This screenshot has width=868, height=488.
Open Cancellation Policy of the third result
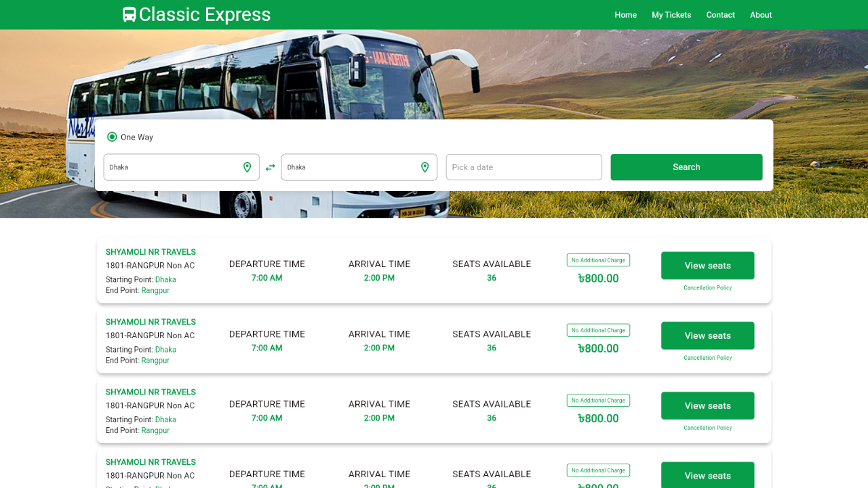(x=707, y=428)
